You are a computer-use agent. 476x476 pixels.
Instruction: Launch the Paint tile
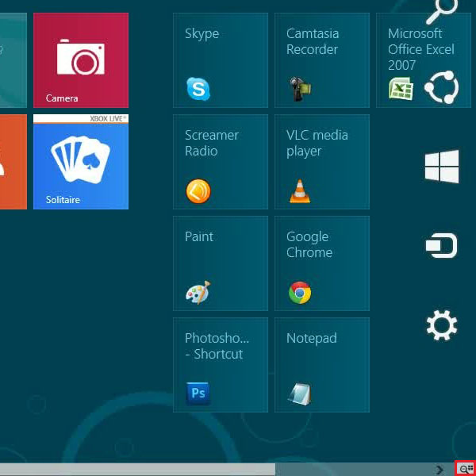tap(221, 263)
